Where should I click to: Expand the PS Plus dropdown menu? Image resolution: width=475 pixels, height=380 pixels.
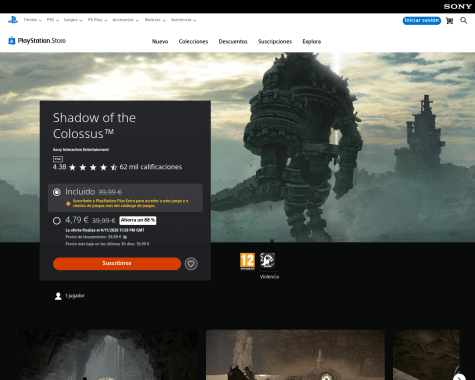coord(97,20)
